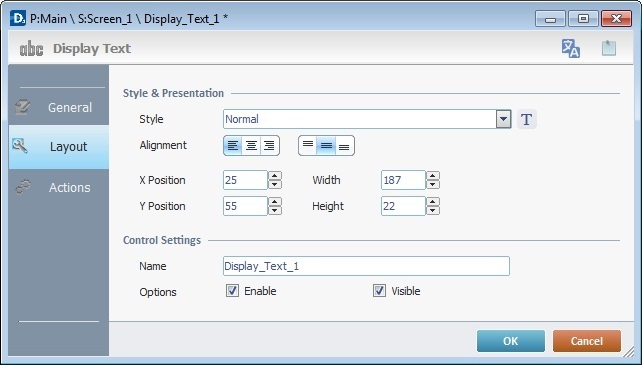Image resolution: width=642 pixels, height=365 pixels.
Task: Increase the X Position value
Action: (275, 176)
